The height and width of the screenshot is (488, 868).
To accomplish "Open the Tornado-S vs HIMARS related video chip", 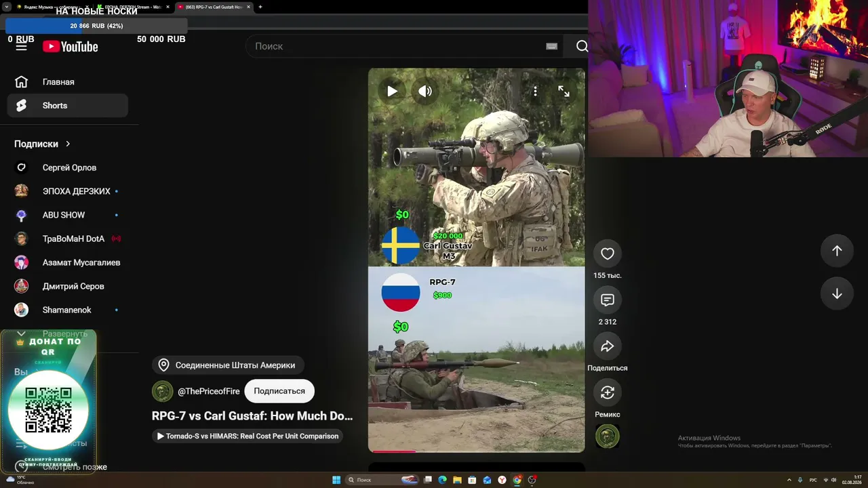I will click(248, 436).
